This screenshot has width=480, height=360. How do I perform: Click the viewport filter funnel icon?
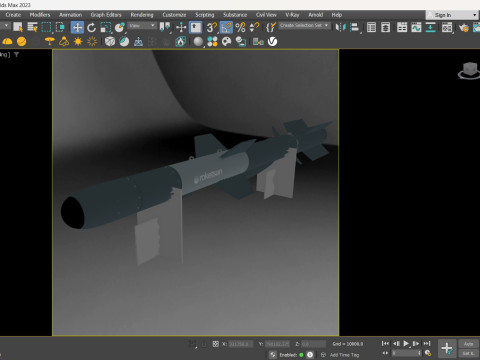16,54
